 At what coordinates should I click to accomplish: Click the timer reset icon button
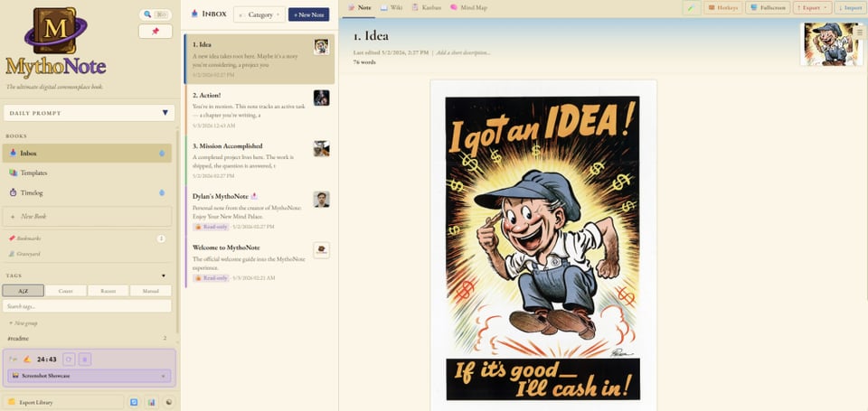[69, 359]
